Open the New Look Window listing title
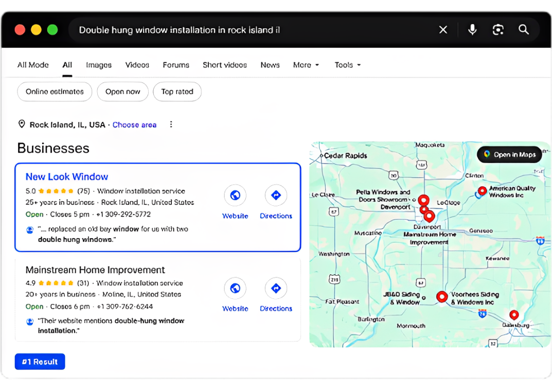Screen dimensions: 552x392 coord(67,176)
